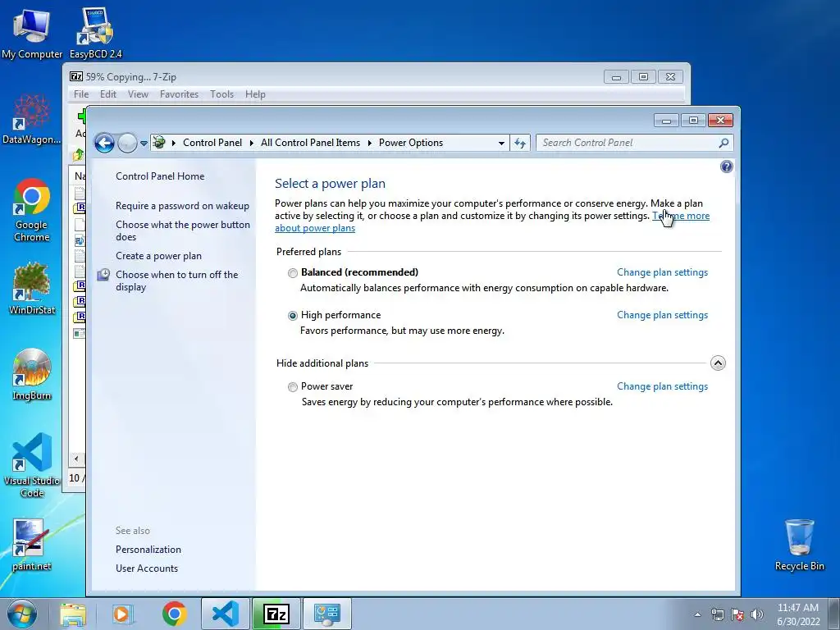Image resolution: width=840 pixels, height=630 pixels.
Task: Click the volume speaker tray icon
Action: (757, 614)
